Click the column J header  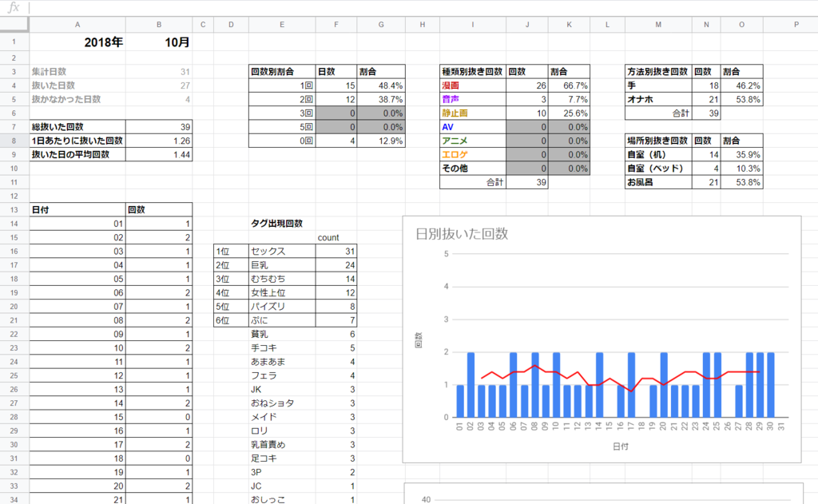point(527,25)
